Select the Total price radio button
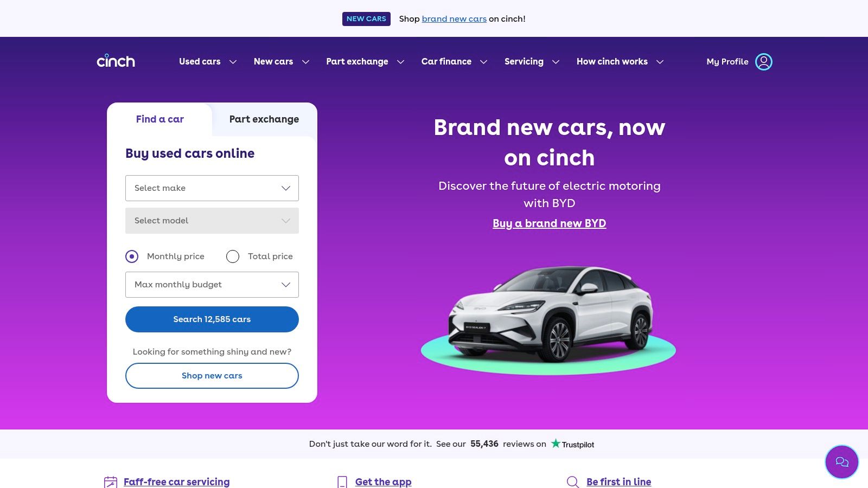This screenshot has height=488, width=868. click(x=233, y=256)
